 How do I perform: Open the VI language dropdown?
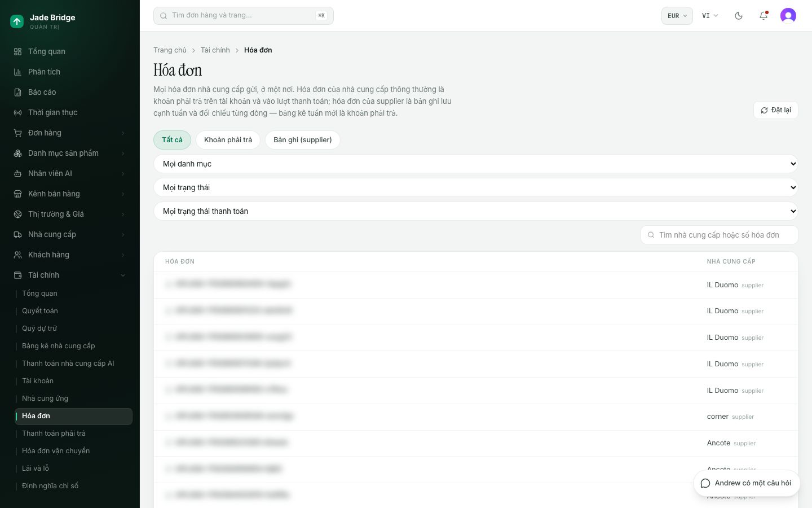tap(710, 16)
